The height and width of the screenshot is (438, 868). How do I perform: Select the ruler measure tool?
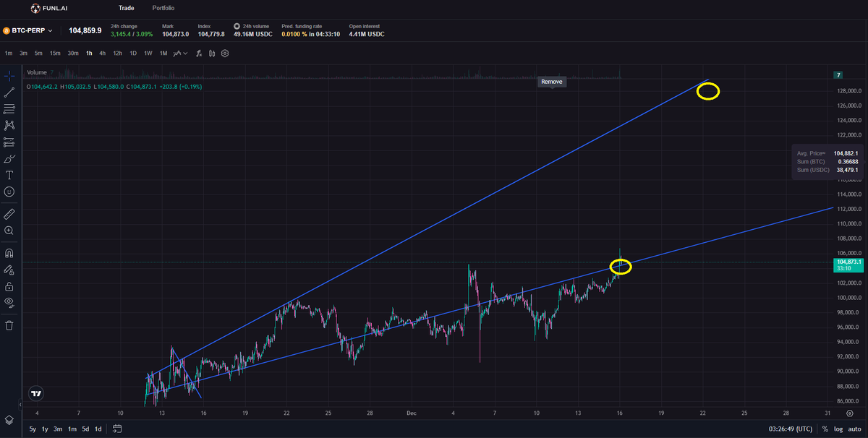pyautogui.click(x=9, y=214)
